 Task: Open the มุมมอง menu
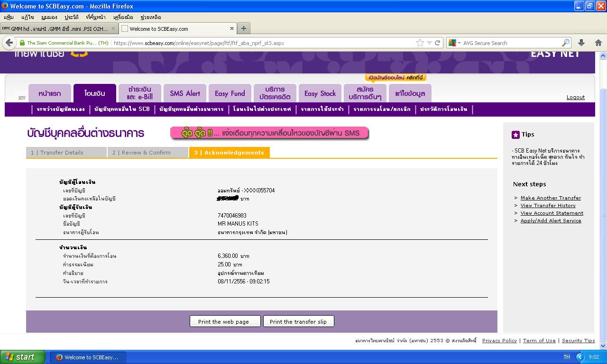(49, 17)
